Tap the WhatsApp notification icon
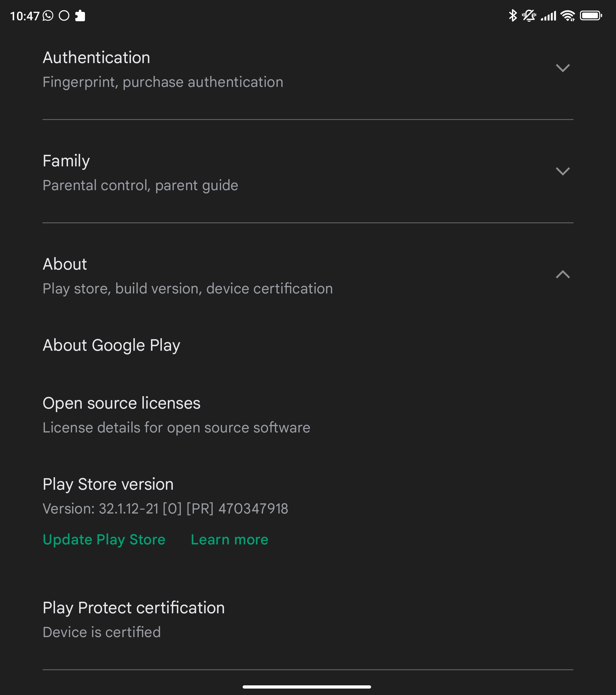 pyautogui.click(x=48, y=16)
